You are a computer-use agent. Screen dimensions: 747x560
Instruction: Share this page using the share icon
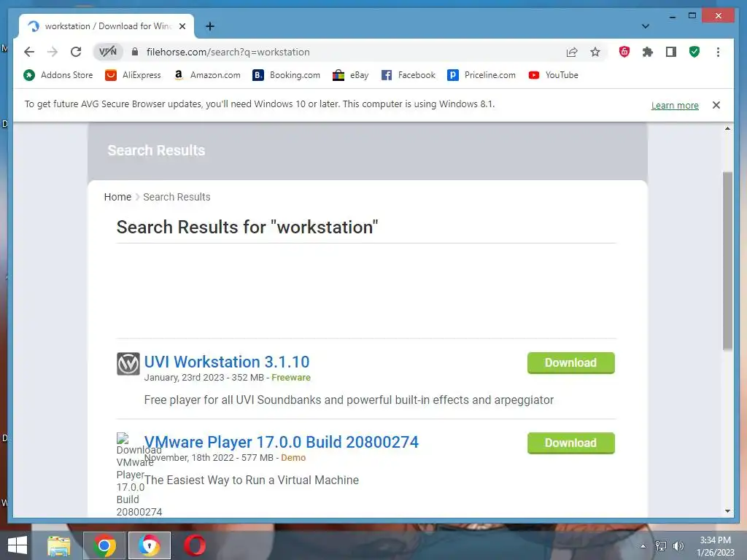tap(572, 52)
